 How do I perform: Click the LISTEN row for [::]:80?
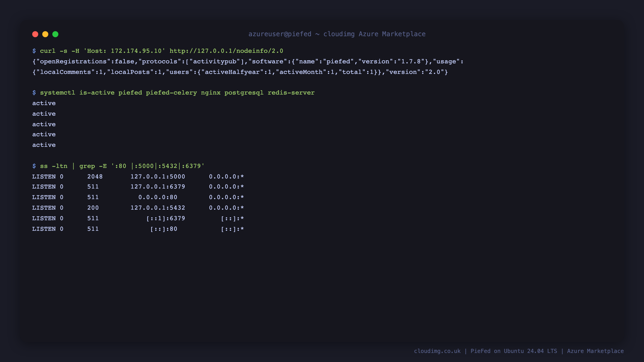[x=138, y=229]
